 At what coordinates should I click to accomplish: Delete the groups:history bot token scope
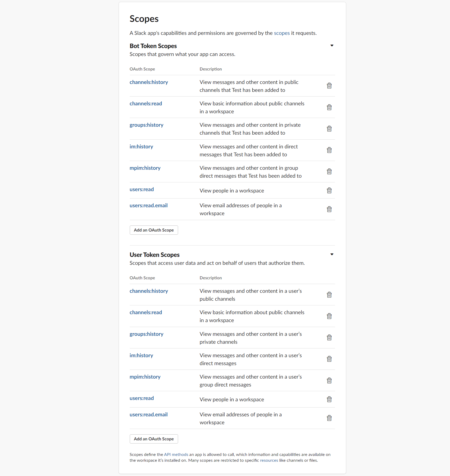coord(329,129)
